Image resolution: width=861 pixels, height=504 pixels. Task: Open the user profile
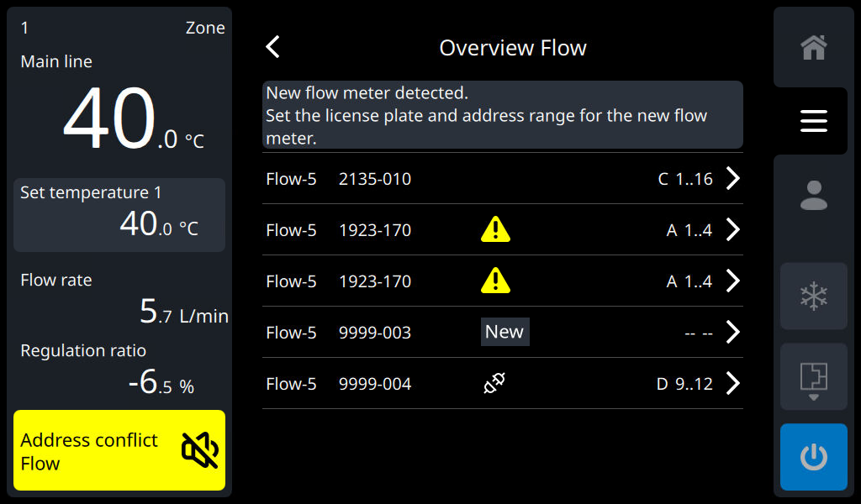point(813,195)
